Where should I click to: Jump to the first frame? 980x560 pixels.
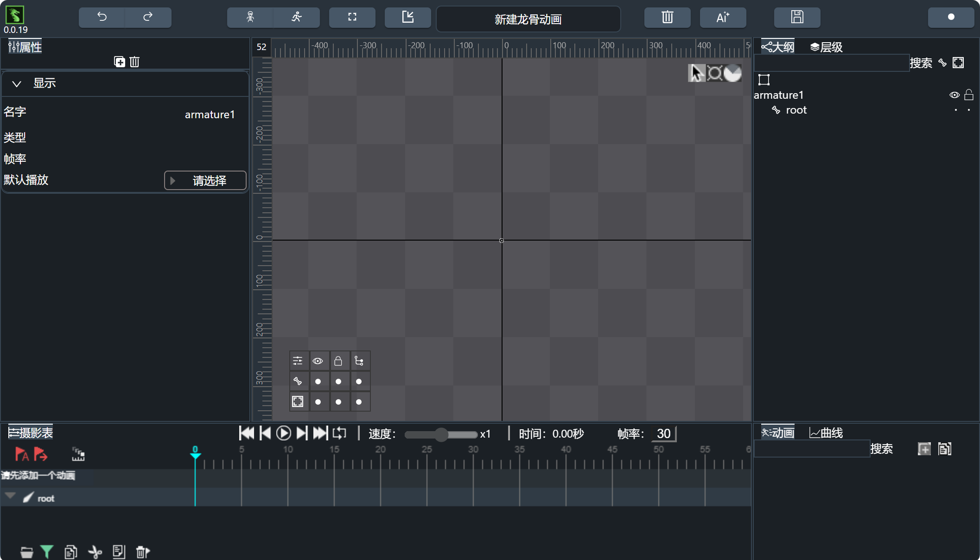246,433
